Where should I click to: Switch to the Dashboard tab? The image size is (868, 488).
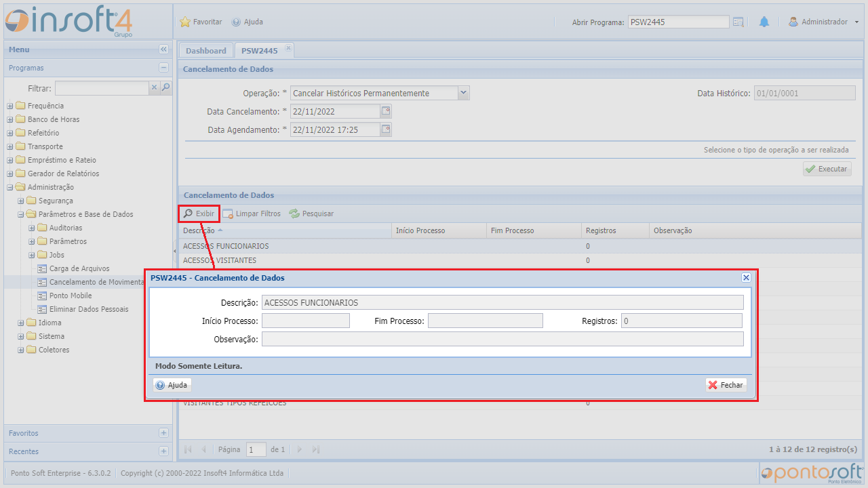205,51
